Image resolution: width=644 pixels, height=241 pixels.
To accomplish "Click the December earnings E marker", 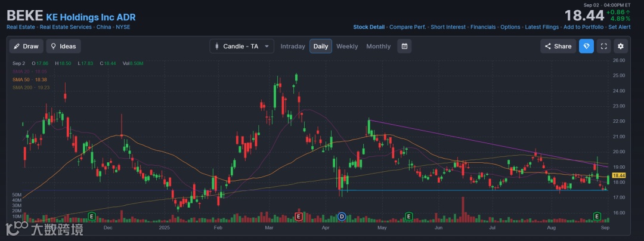I will (x=92, y=215).
